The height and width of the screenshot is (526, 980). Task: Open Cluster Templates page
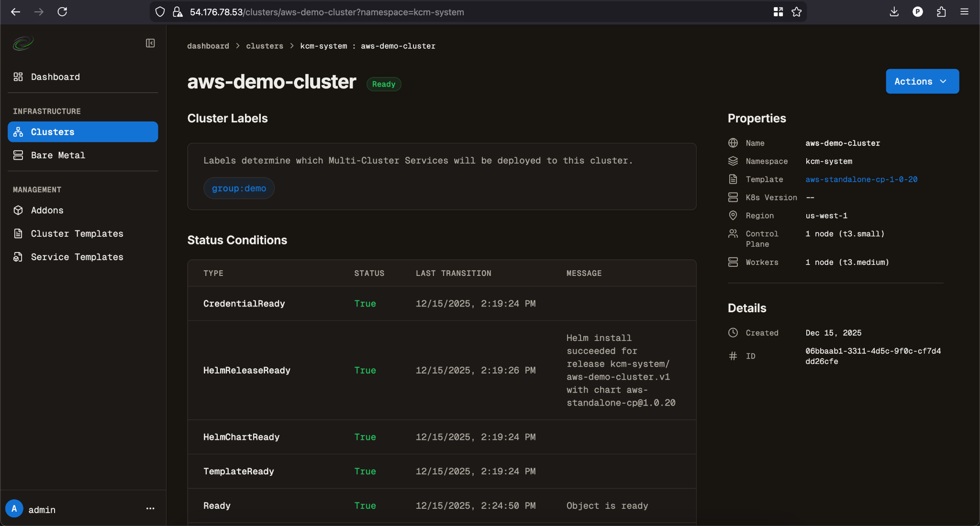[77, 234]
